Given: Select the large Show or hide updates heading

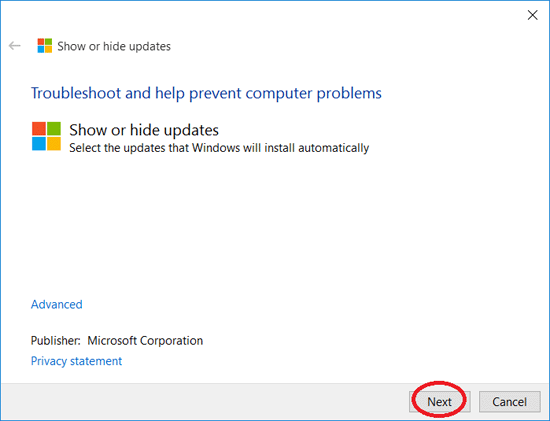Looking at the screenshot, I should (x=144, y=130).
